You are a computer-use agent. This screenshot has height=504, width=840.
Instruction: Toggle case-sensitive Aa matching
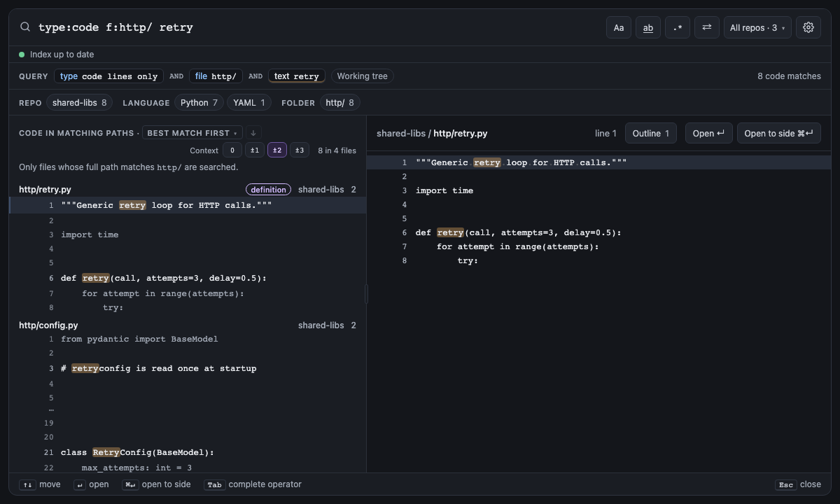point(619,27)
